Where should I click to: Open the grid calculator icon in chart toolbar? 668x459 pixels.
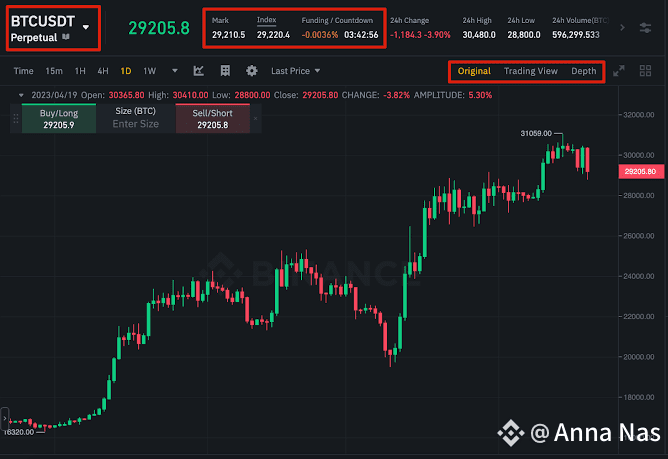[x=225, y=71]
